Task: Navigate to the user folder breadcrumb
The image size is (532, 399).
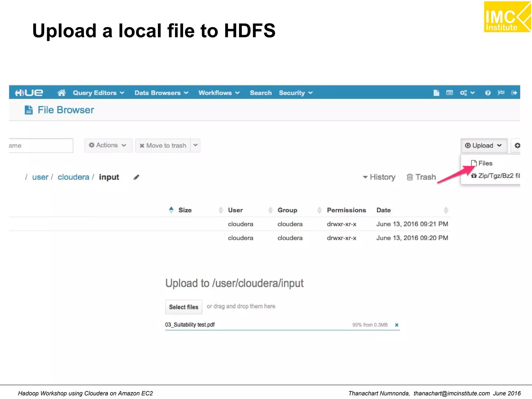Action: click(x=40, y=177)
